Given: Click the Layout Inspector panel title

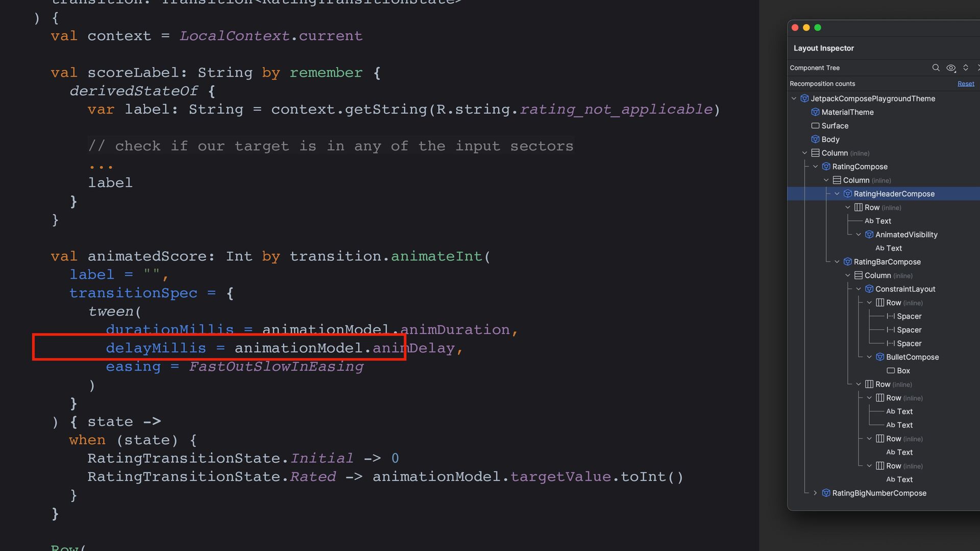Looking at the screenshot, I should pyautogui.click(x=823, y=48).
